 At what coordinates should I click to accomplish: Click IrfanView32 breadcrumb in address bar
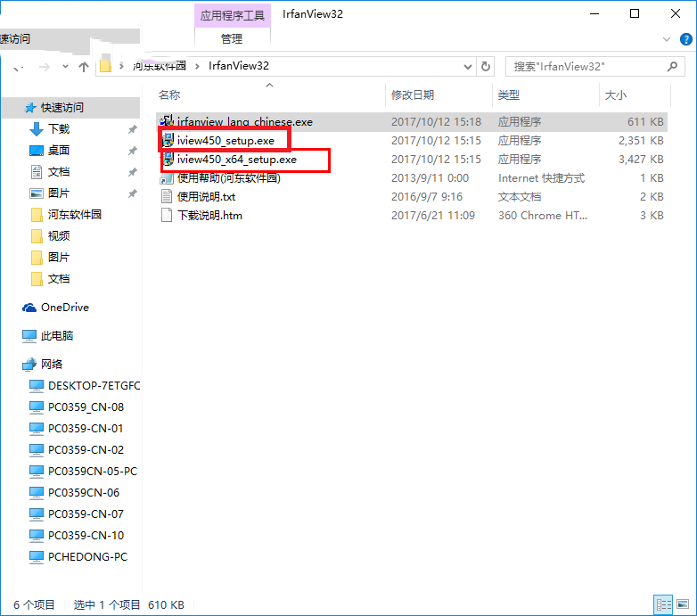pyautogui.click(x=239, y=66)
